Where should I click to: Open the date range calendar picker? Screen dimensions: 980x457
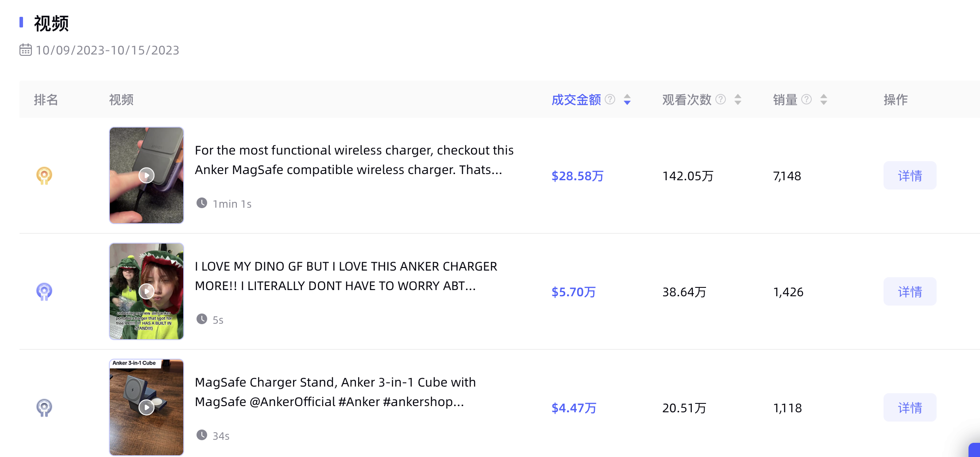tap(26, 50)
